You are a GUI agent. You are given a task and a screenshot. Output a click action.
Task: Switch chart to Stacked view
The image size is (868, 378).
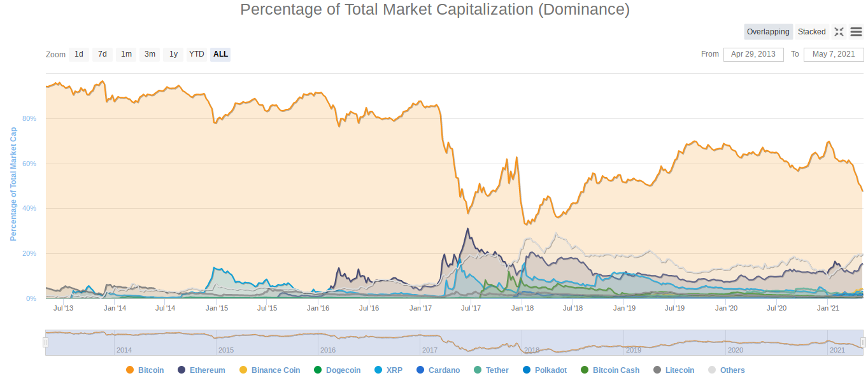[812, 32]
